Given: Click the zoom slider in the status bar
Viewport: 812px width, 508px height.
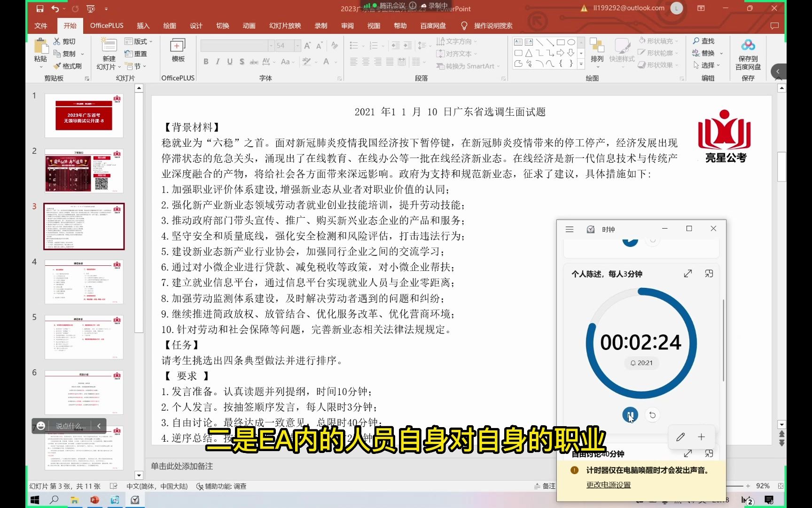Looking at the screenshot, I should (735, 486).
